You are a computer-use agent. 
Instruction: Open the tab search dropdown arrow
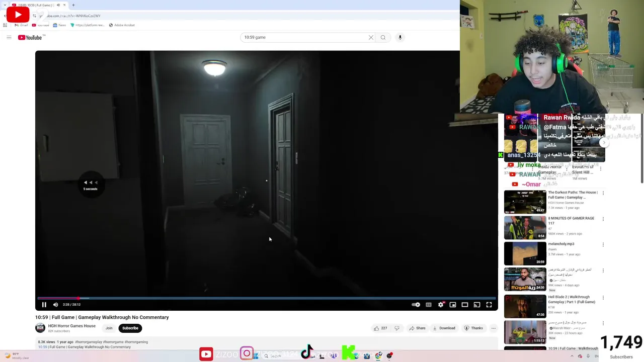pos(5,5)
